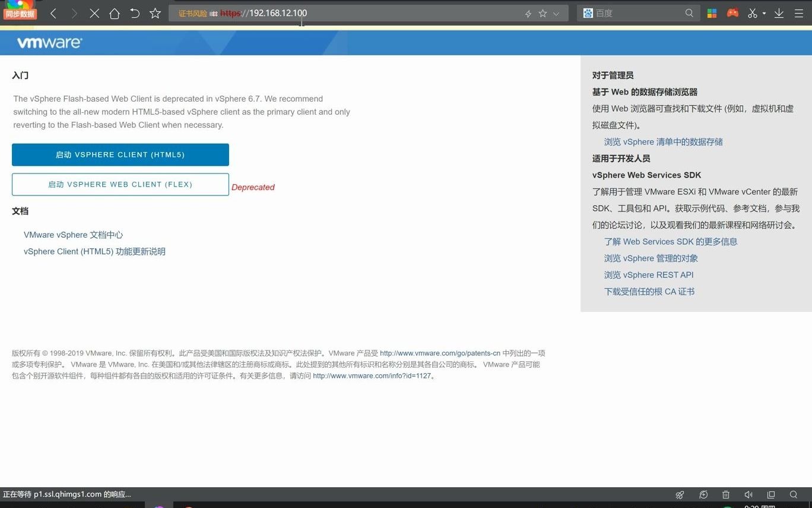Expand the address bar history dropdown arrow

[x=556, y=14]
